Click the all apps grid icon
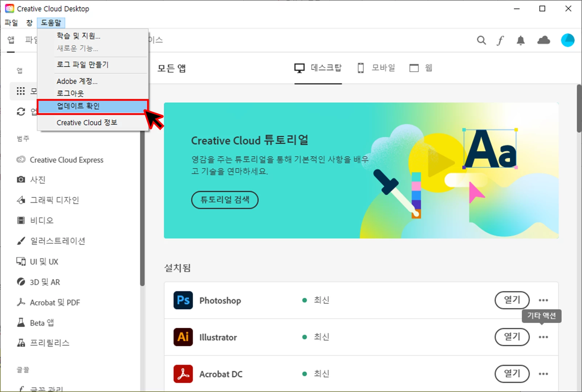The image size is (582, 392). click(x=21, y=91)
